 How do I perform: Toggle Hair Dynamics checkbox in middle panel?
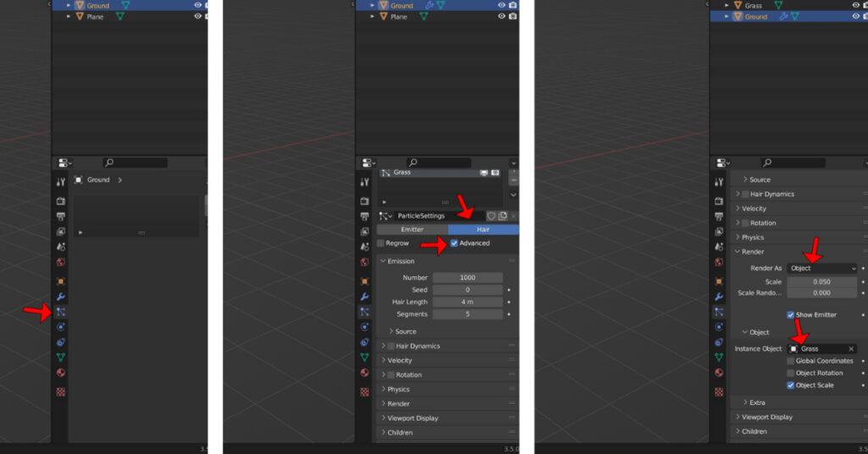(x=391, y=346)
